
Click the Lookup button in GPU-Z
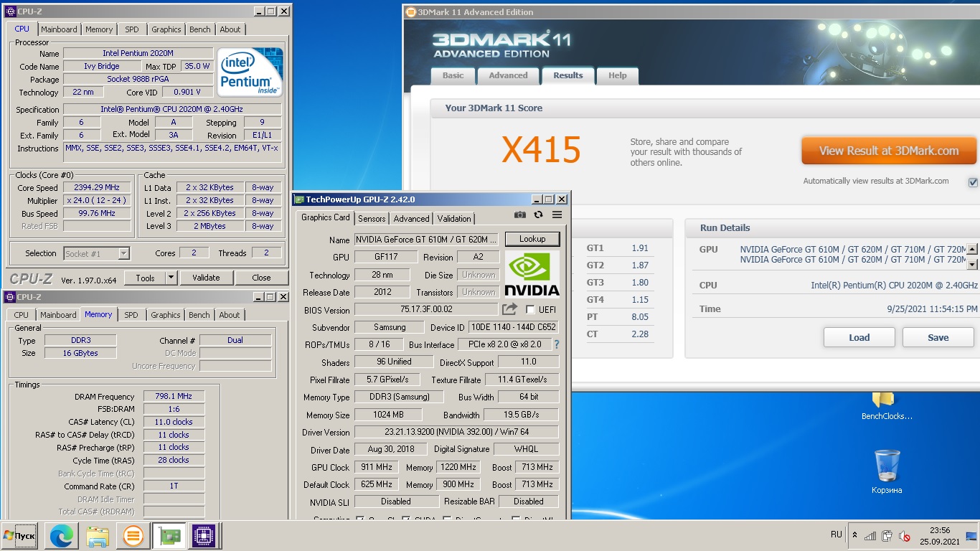tap(532, 239)
